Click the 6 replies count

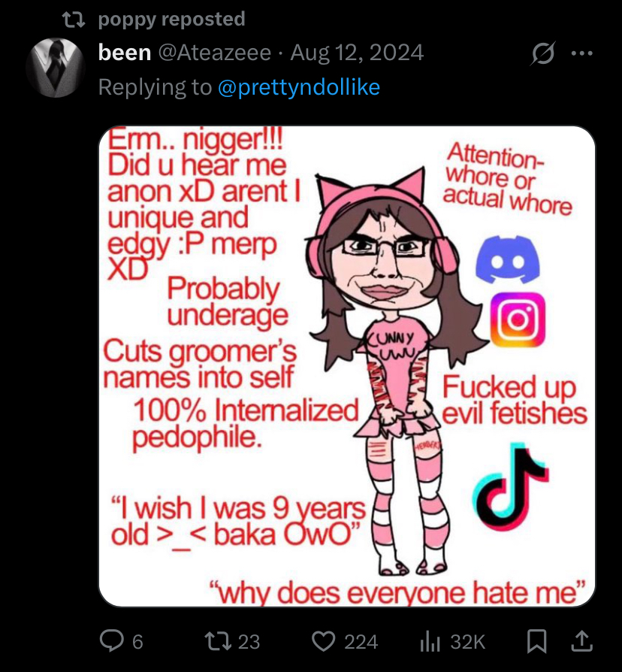137,642
